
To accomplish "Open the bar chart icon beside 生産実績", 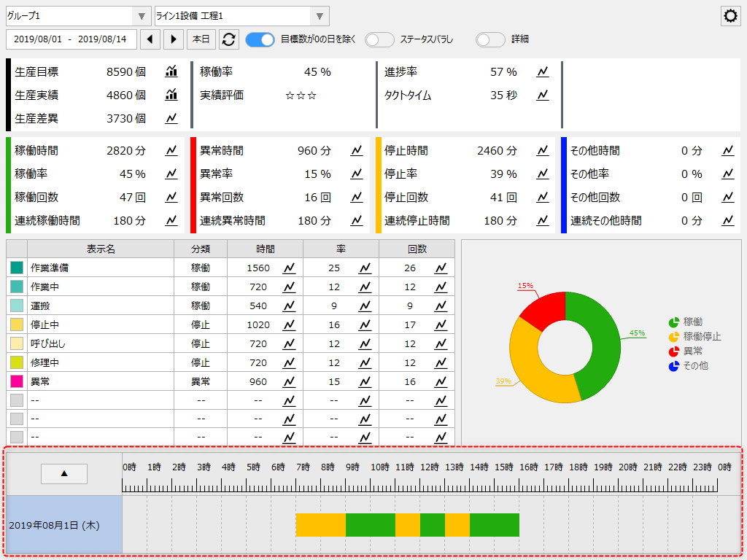I will (x=171, y=95).
